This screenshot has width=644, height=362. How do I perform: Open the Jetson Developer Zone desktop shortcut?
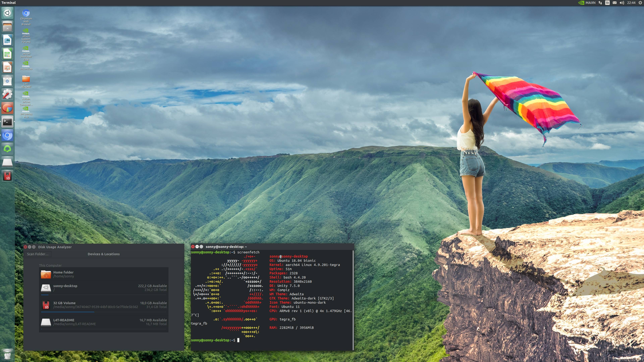[x=26, y=53]
